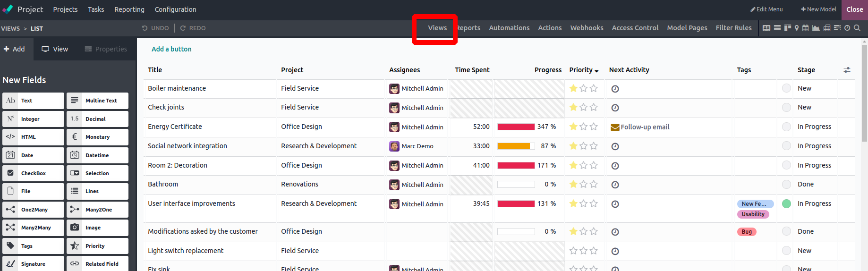Image resolution: width=868 pixels, height=271 pixels.
Task: Open the Pivot view icon
Action: point(827,28)
